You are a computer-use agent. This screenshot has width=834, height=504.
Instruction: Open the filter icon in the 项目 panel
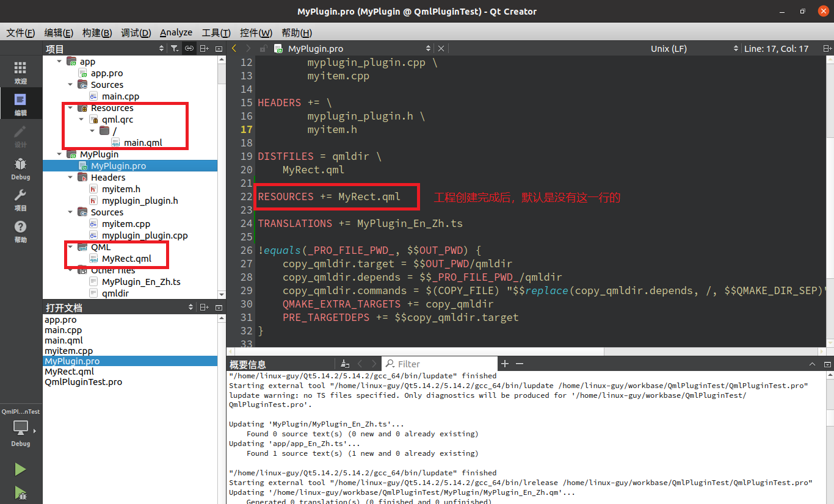tap(175, 48)
